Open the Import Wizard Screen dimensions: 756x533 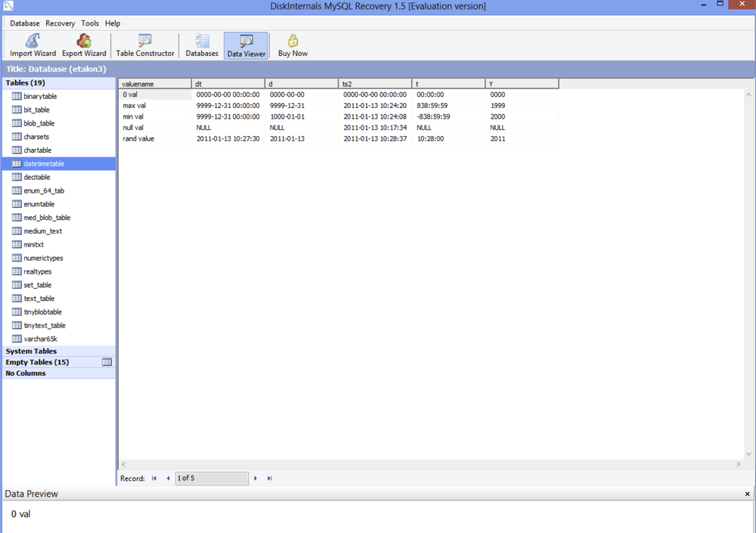(33, 45)
